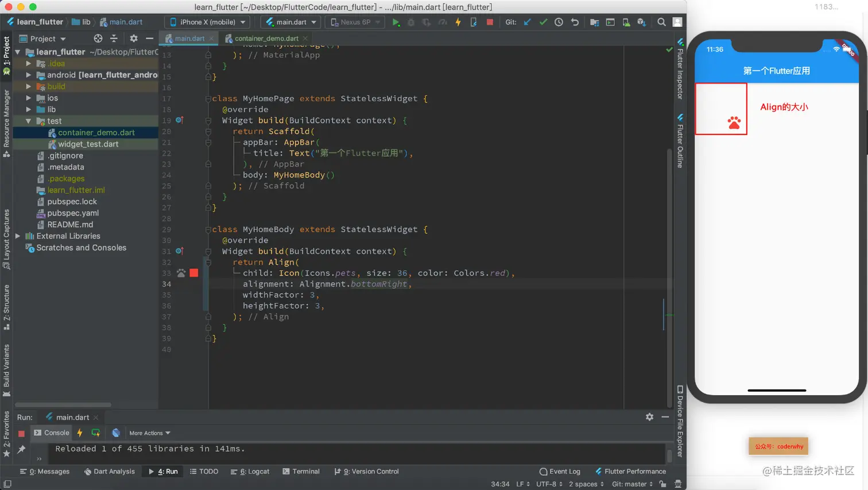Click the search magnifier in toolbar
The width and height of the screenshot is (868, 490).
pos(661,22)
